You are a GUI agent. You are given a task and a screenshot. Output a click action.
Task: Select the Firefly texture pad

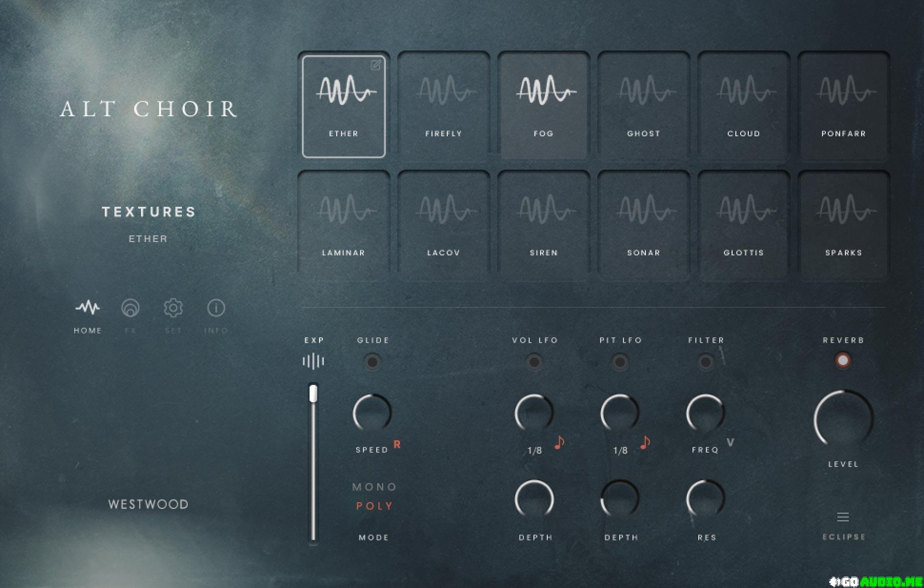443,105
